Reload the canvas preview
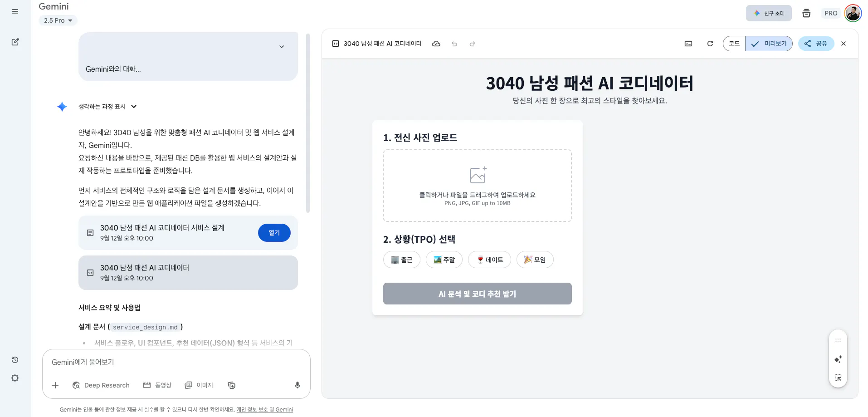Image resolution: width=868 pixels, height=417 pixels. click(710, 44)
